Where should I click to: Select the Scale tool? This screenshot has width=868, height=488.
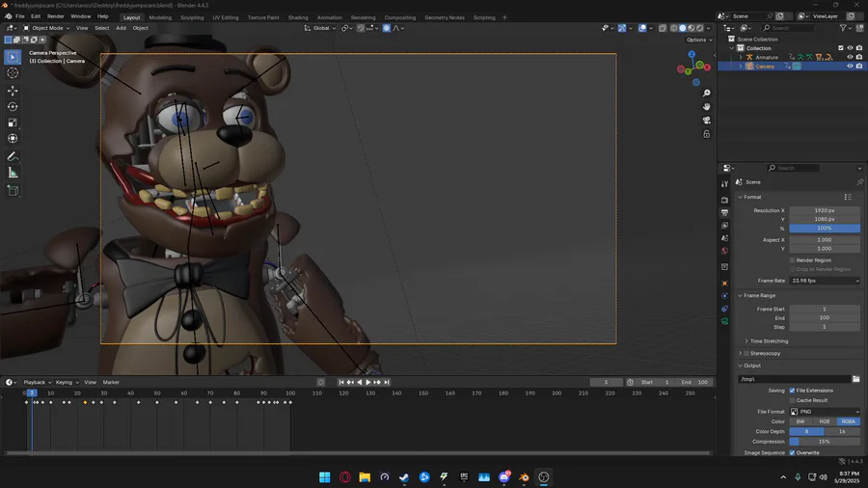pyautogui.click(x=13, y=122)
